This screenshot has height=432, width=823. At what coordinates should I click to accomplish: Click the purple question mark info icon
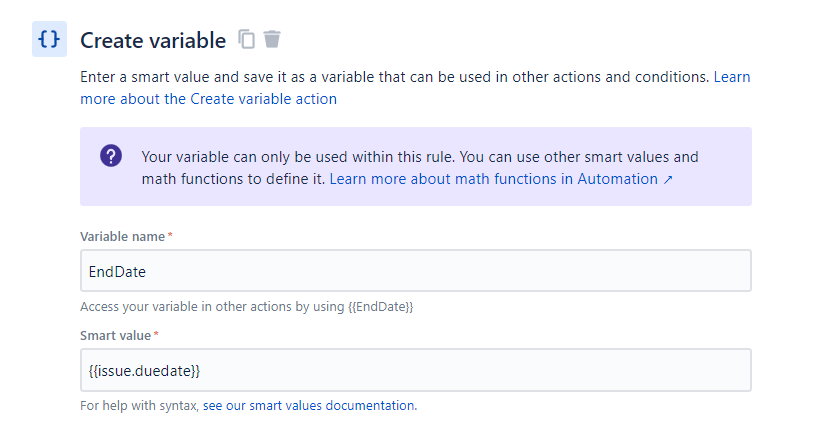(x=111, y=156)
